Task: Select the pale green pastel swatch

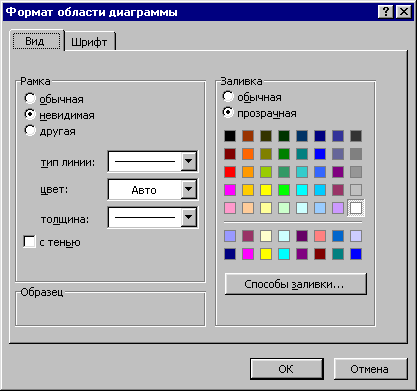Action: pyautogui.click(x=284, y=208)
